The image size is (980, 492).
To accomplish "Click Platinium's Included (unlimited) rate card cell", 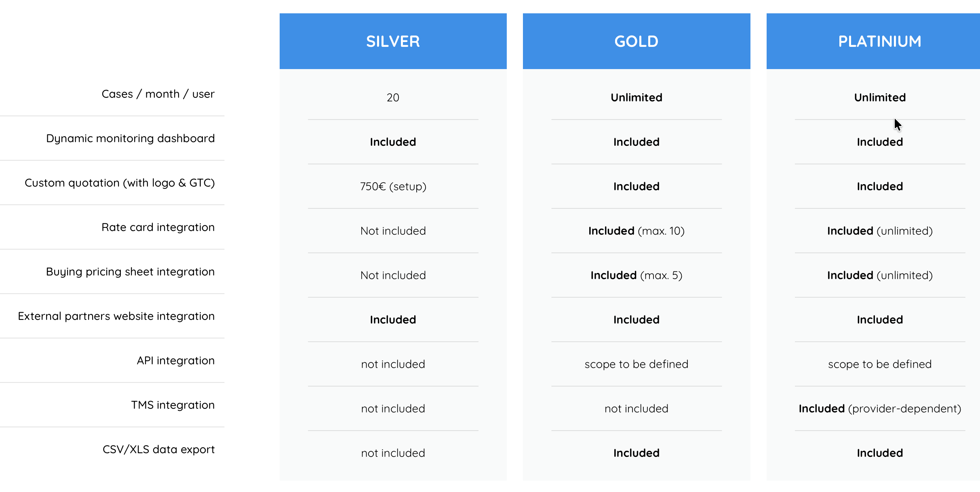I will point(880,231).
